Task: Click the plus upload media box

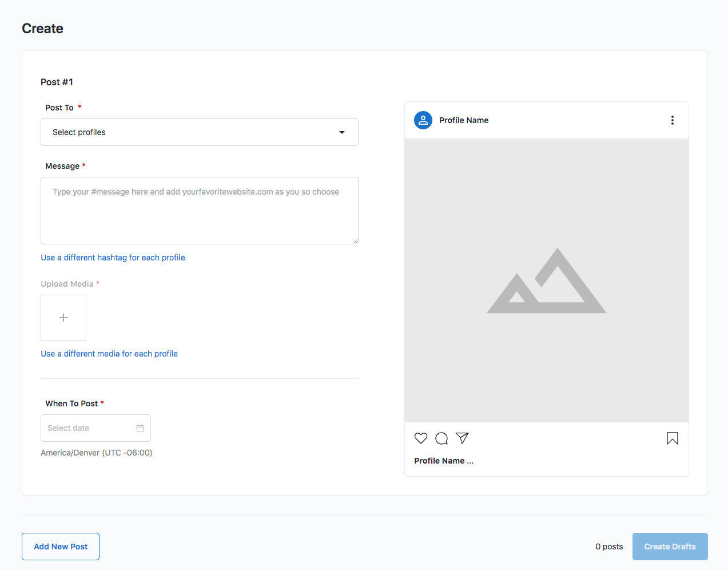Action: 63,318
